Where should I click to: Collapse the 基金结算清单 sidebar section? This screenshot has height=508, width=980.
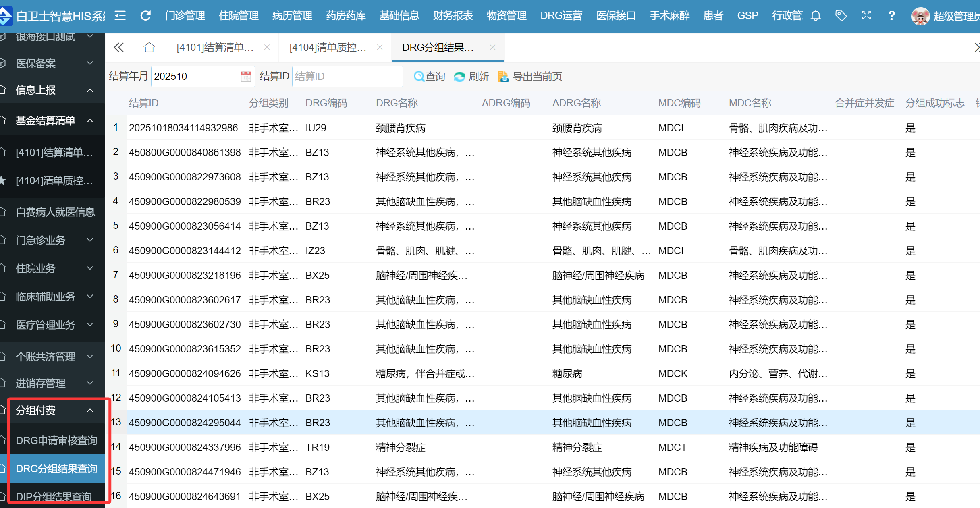click(x=90, y=120)
